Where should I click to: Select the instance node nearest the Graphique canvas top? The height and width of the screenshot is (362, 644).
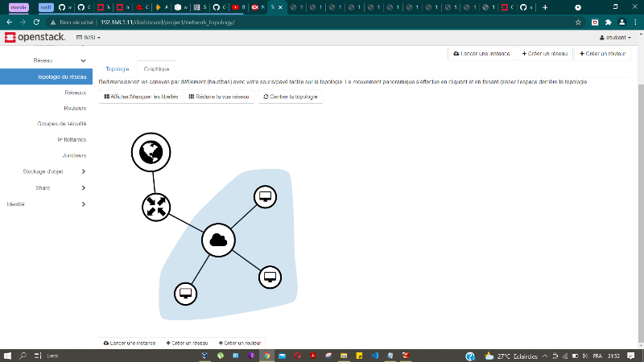266,197
